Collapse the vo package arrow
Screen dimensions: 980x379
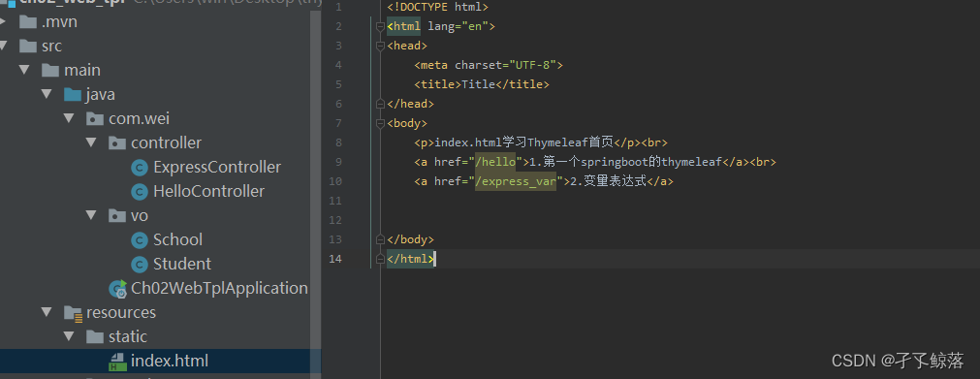coord(92,216)
